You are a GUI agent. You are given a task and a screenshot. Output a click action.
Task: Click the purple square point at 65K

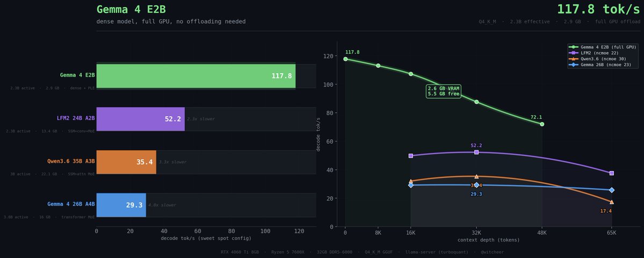(x=612, y=174)
